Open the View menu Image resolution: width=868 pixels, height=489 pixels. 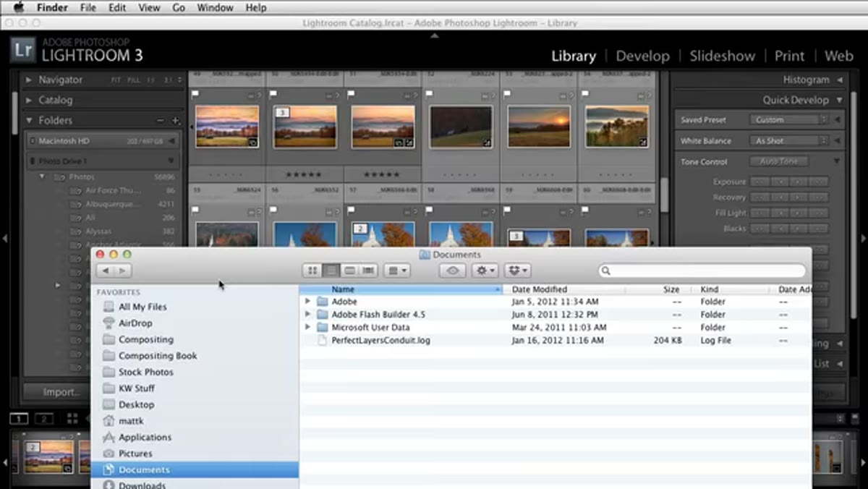pyautogui.click(x=149, y=7)
